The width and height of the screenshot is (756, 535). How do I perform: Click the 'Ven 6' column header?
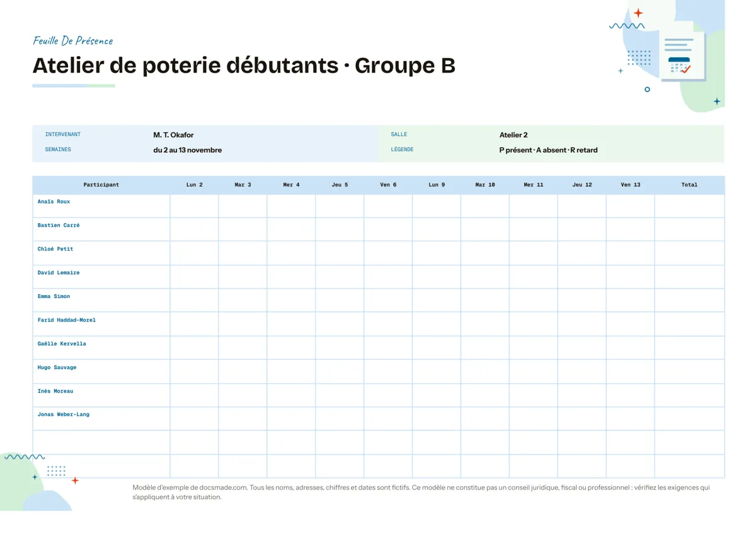[389, 185]
